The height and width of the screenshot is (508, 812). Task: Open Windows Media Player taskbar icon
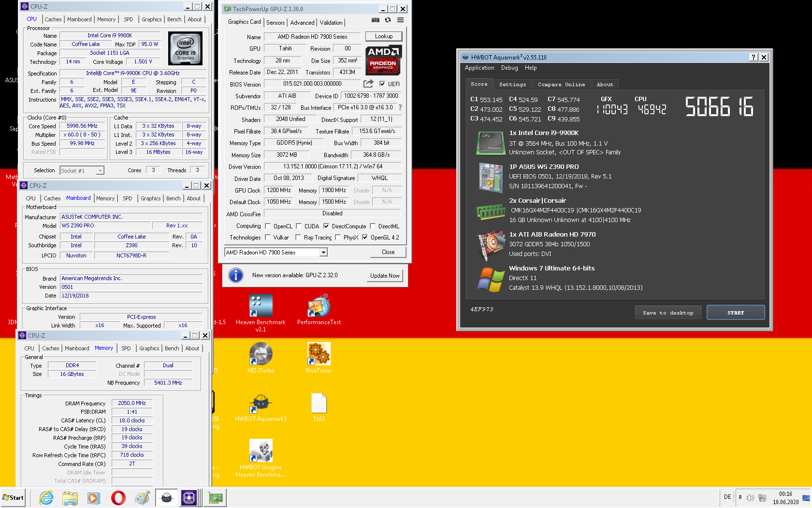(x=94, y=497)
